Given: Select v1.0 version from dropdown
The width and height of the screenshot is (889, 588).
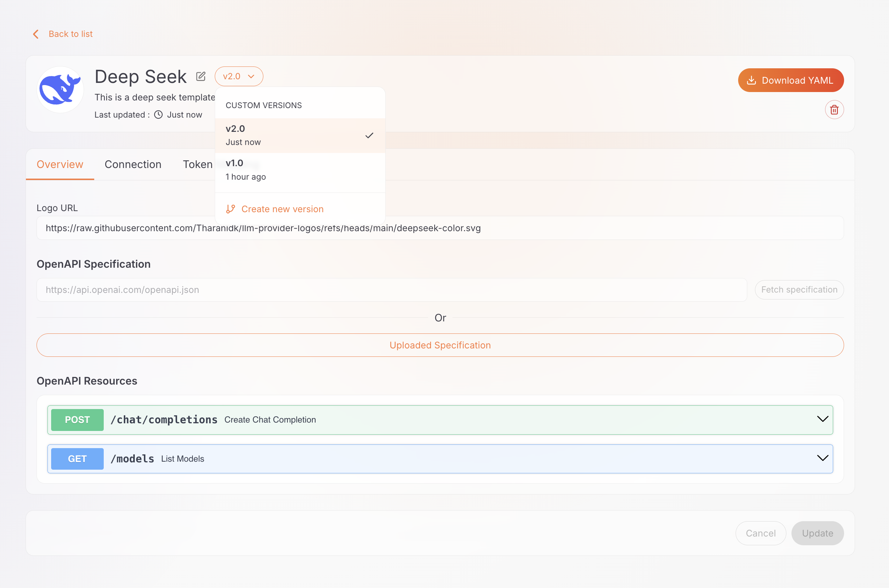Looking at the screenshot, I should (300, 170).
